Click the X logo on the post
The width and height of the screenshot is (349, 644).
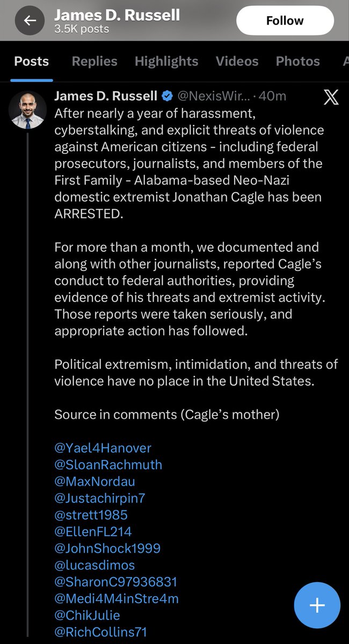click(x=331, y=97)
